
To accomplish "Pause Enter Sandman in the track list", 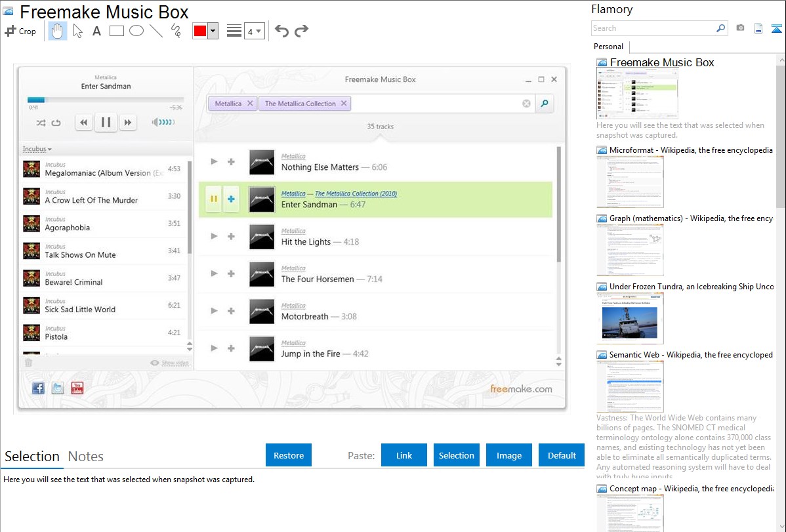I will click(214, 199).
